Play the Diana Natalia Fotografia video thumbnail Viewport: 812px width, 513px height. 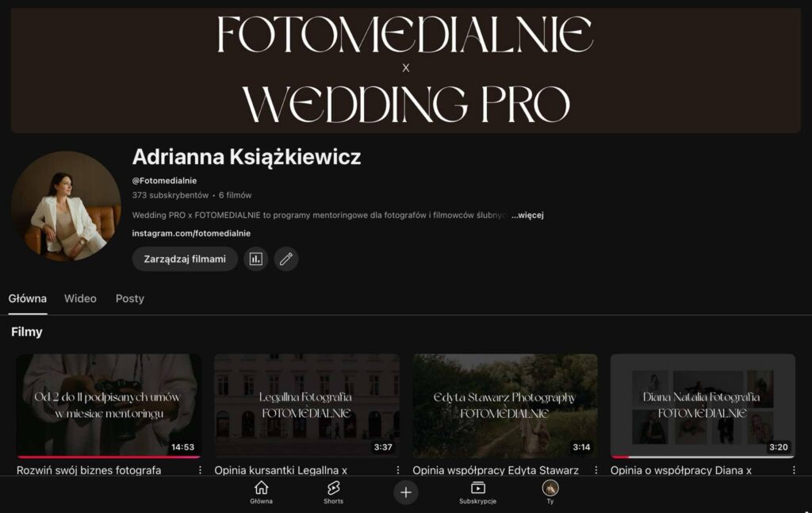tap(703, 406)
